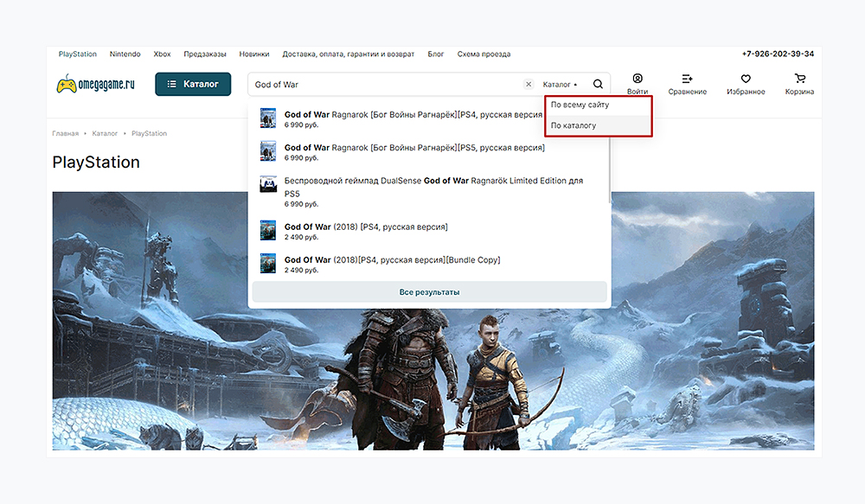Click DualSense gamepad thumbnail
This screenshot has height=504, width=865.
pos(268,184)
